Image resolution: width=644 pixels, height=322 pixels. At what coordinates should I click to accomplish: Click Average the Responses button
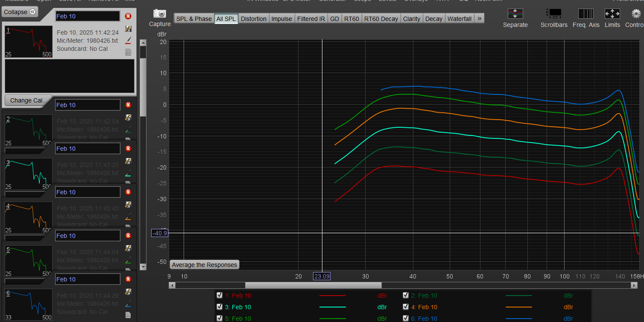click(204, 265)
